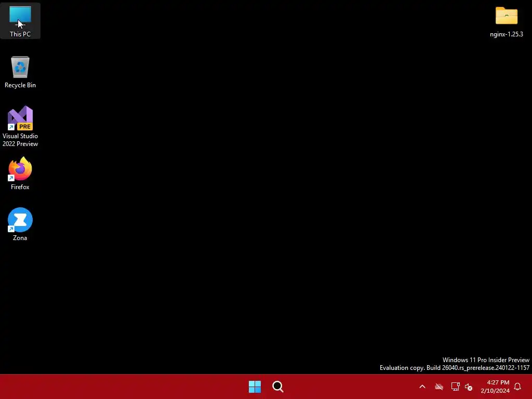Click the OneDrive tray icon
The width and height of the screenshot is (532, 399).
[439, 387]
